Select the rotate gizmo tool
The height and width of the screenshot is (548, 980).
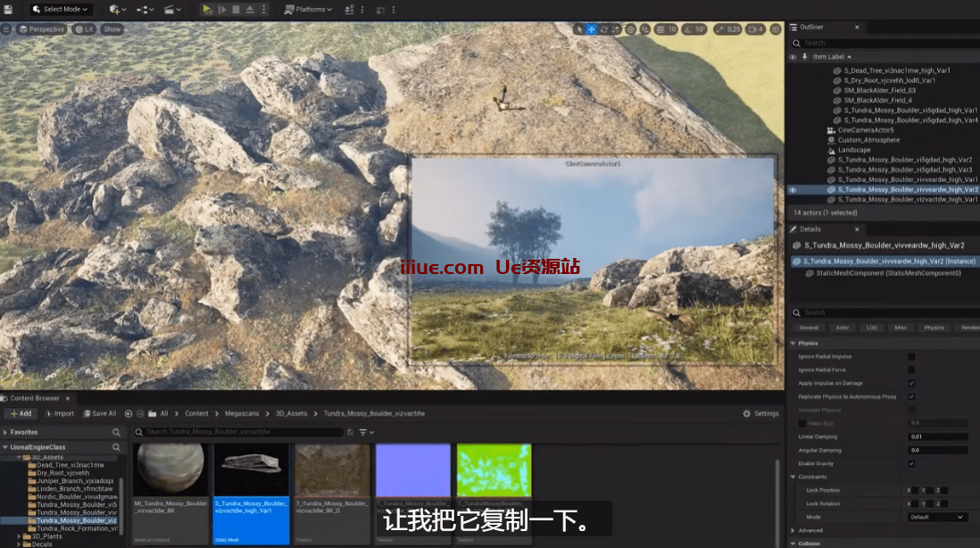(x=603, y=29)
